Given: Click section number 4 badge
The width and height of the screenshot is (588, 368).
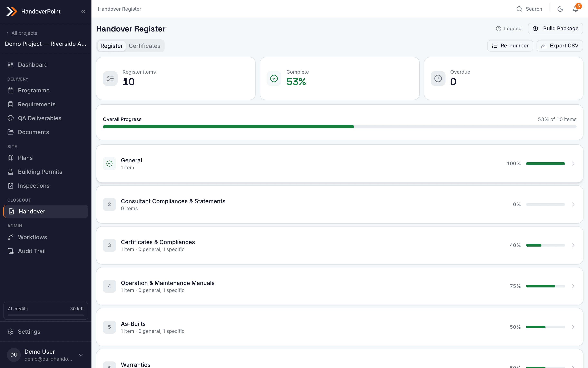Looking at the screenshot, I should [109, 286].
